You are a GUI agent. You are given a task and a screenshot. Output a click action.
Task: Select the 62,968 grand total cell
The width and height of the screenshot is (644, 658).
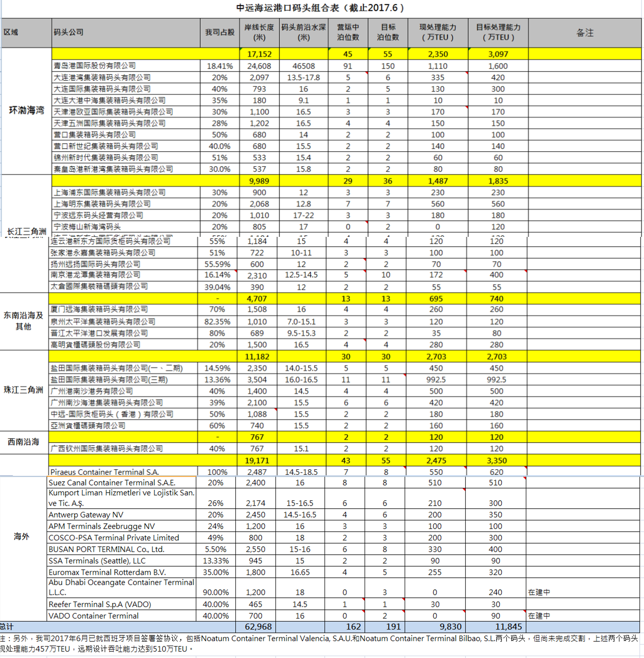click(257, 626)
